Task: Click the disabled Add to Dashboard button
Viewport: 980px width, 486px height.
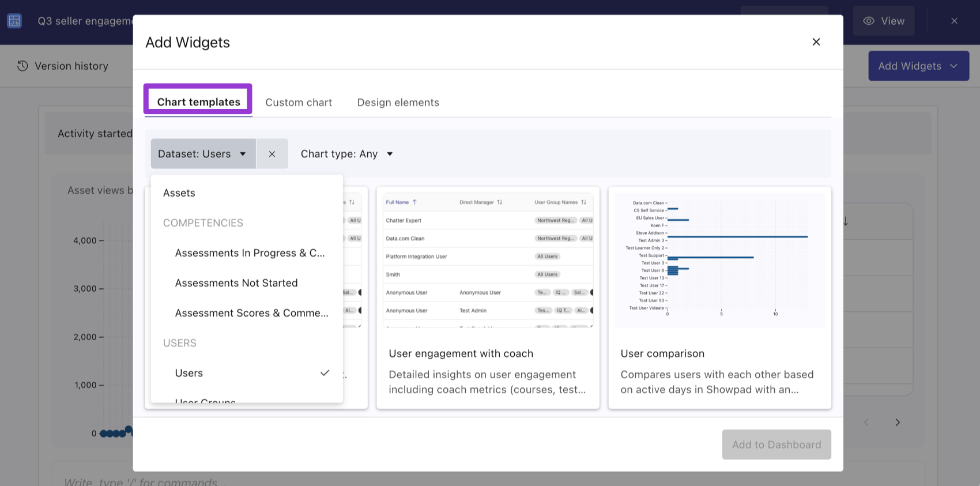Action: 776,444
